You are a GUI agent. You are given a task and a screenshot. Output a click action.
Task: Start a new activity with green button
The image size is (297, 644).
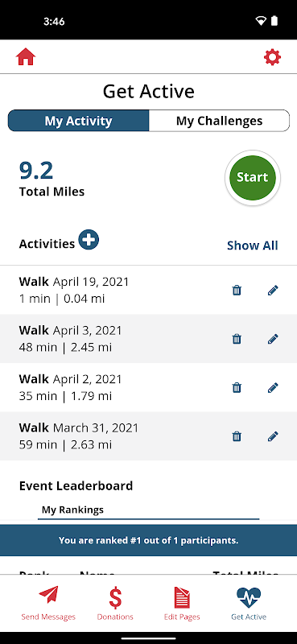point(253,178)
